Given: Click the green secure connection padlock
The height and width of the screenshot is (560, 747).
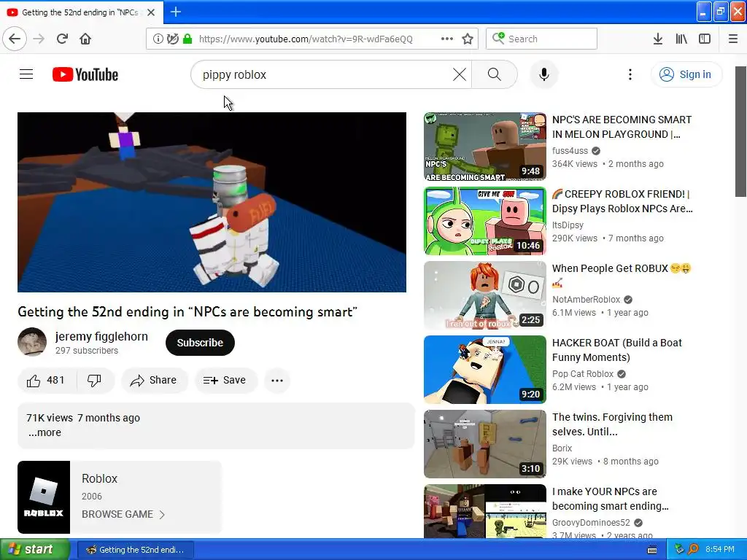Looking at the screenshot, I should (x=187, y=39).
